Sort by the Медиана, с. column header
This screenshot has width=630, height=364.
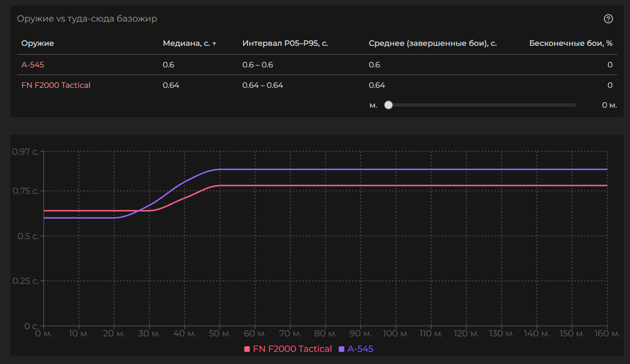tap(186, 43)
